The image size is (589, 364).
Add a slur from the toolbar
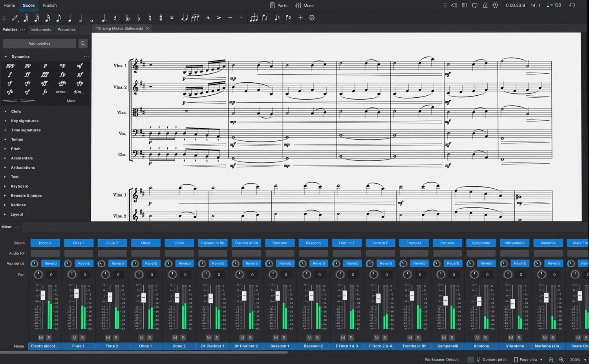coord(195,18)
